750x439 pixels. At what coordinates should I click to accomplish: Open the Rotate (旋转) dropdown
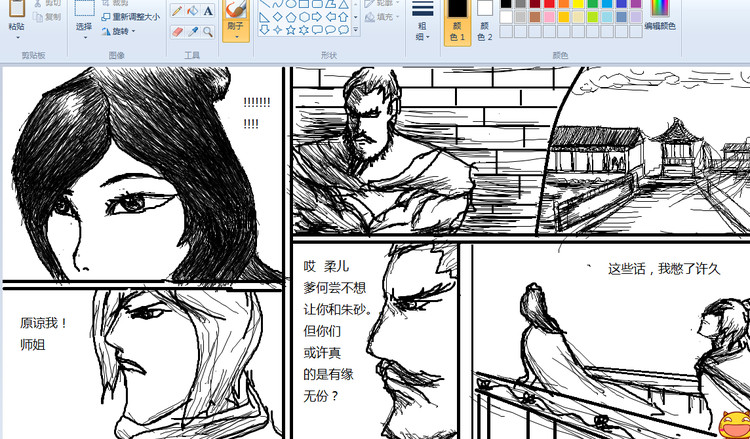click(120, 31)
